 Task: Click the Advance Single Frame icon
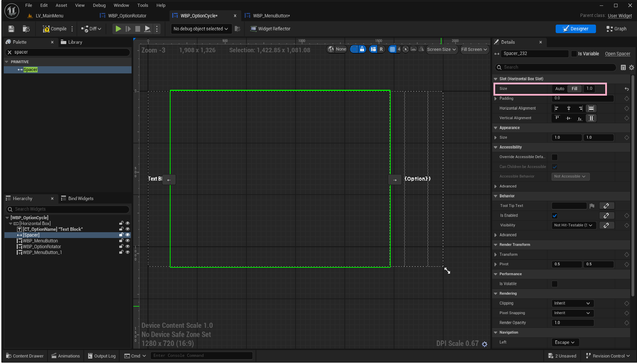(x=128, y=29)
